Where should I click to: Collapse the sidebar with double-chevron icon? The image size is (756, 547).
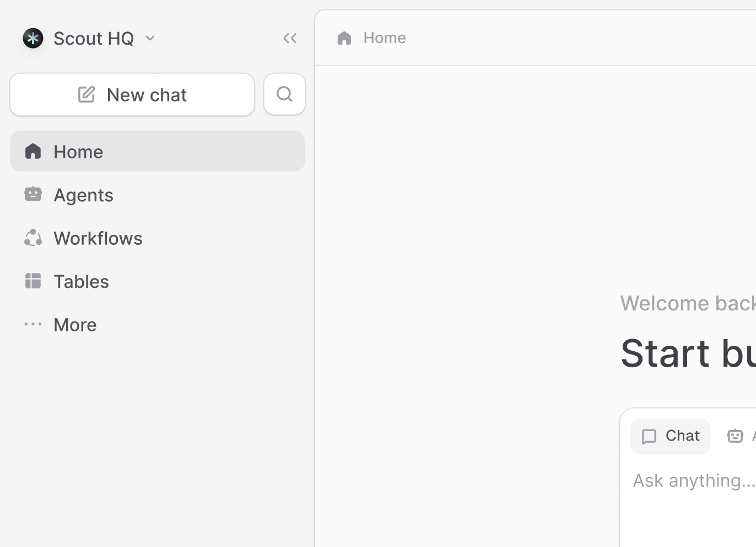tap(290, 38)
